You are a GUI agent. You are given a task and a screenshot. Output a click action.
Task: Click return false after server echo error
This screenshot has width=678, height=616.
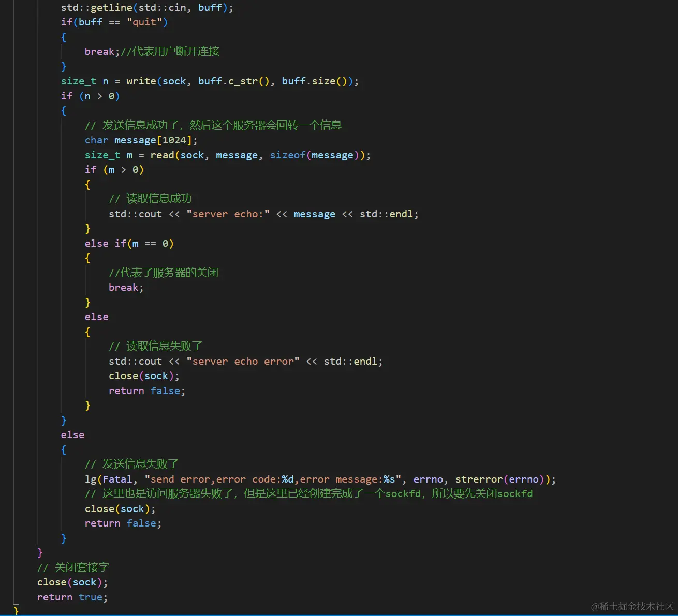click(x=147, y=391)
